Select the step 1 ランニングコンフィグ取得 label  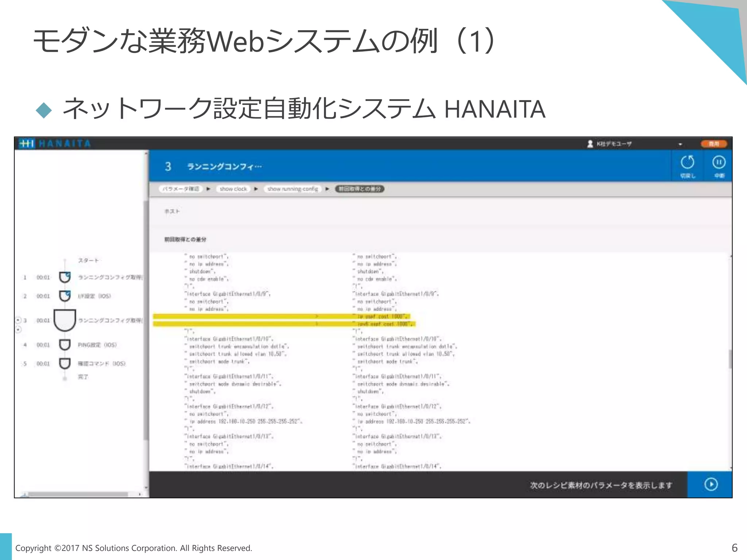(111, 277)
